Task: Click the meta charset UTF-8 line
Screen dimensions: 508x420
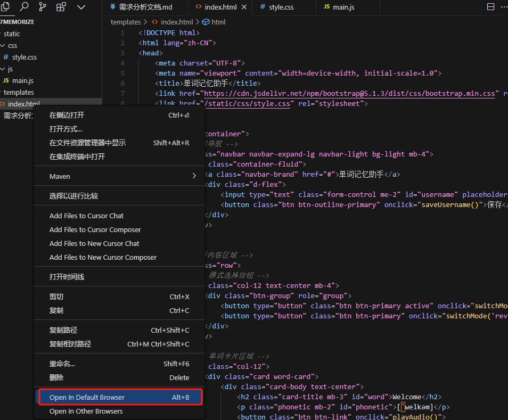Action: pyautogui.click(x=200, y=63)
